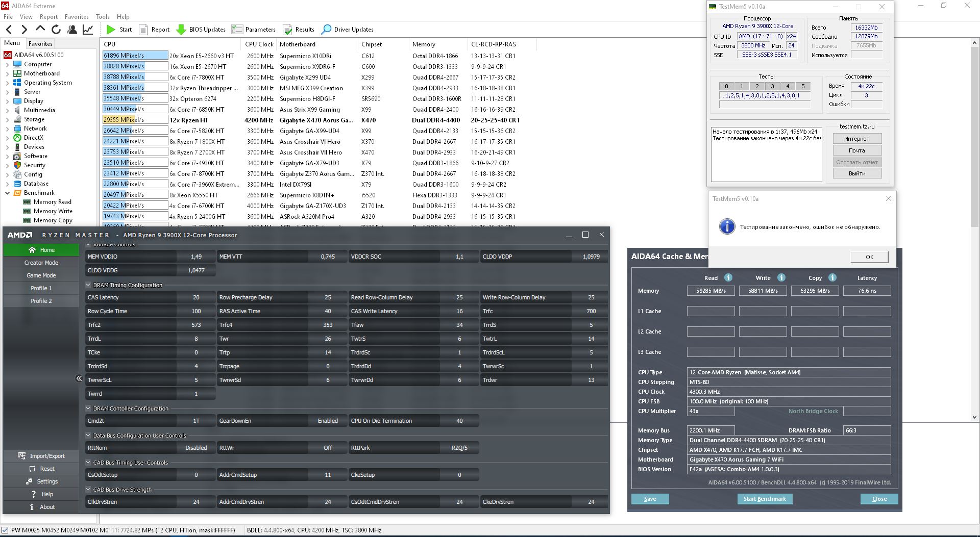Select the Security tree item
Viewport: 980px width, 537px height.
tap(35, 165)
